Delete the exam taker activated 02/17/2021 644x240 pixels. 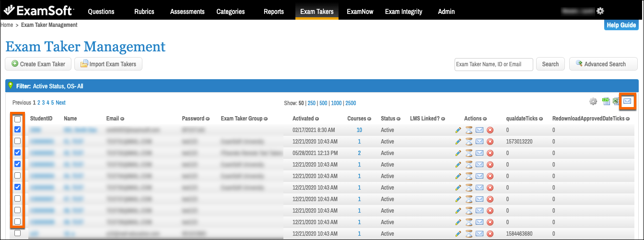490,130
